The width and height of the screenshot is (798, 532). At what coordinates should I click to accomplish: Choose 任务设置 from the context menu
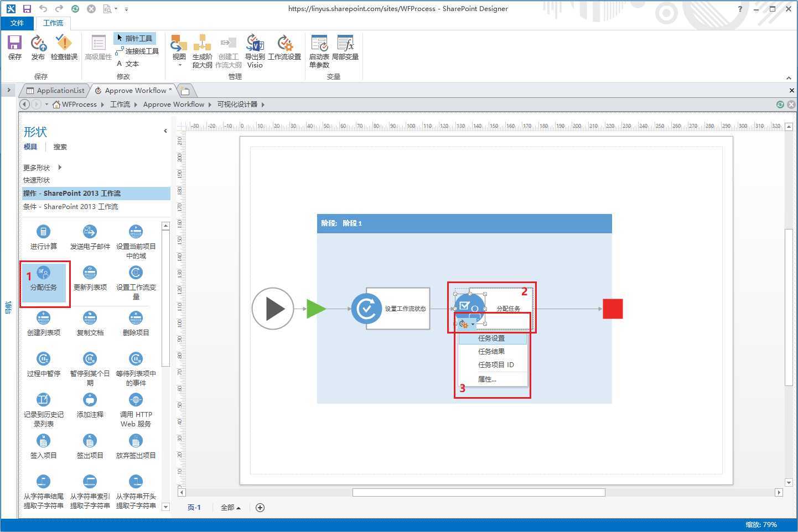click(493, 338)
